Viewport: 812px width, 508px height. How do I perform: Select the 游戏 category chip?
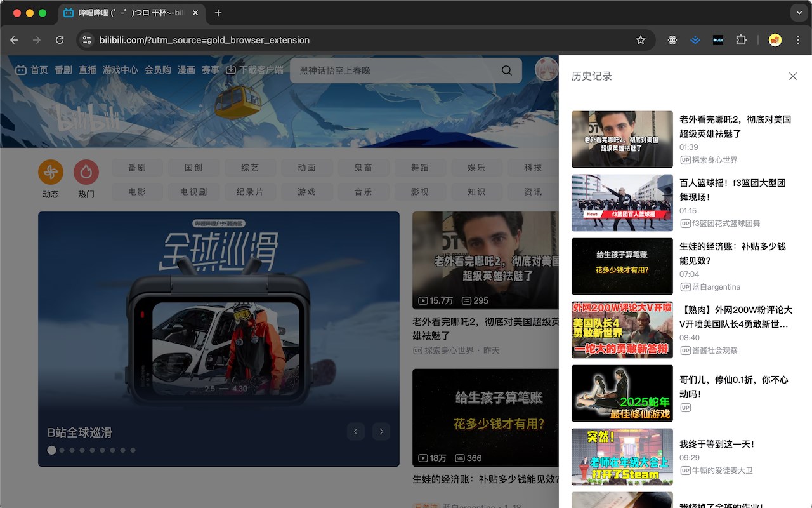point(306,192)
